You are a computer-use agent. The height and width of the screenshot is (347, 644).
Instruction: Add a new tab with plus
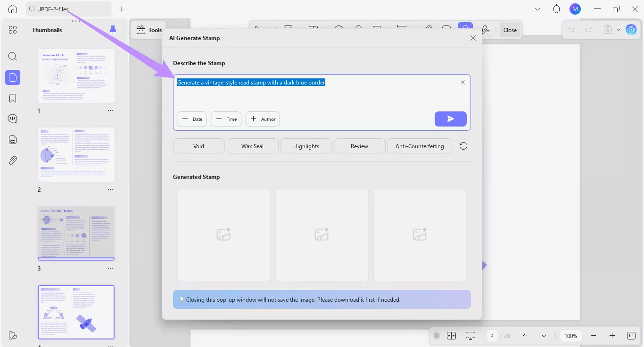122,9
